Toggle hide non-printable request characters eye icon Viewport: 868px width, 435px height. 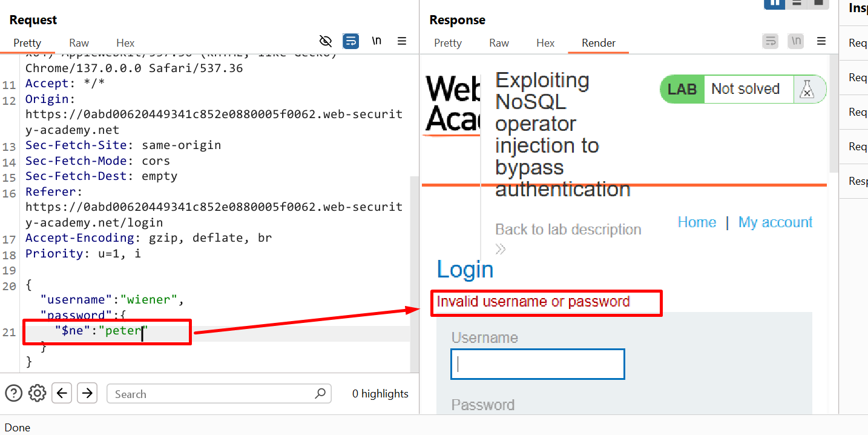326,41
